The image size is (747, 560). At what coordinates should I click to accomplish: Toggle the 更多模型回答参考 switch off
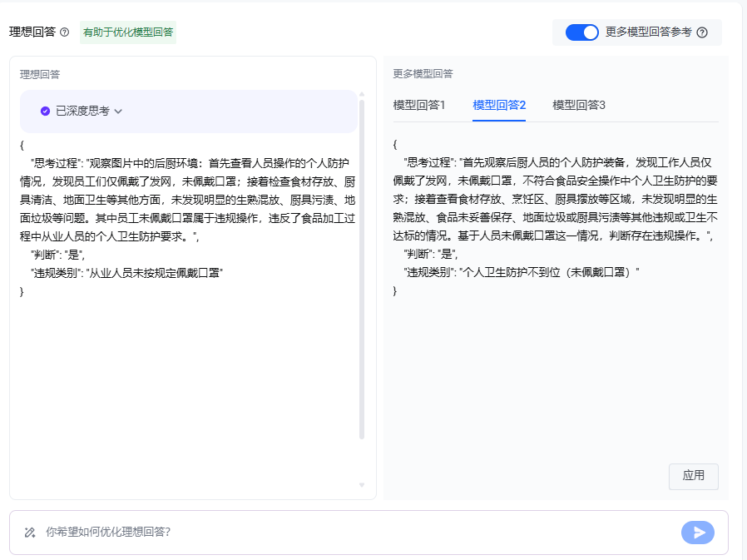[581, 32]
